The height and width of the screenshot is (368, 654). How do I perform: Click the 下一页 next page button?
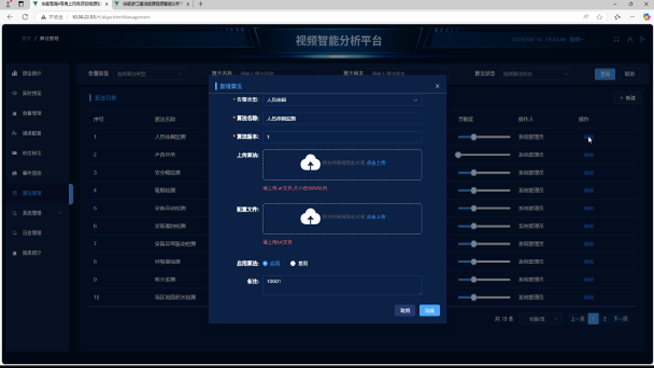click(x=620, y=319)
